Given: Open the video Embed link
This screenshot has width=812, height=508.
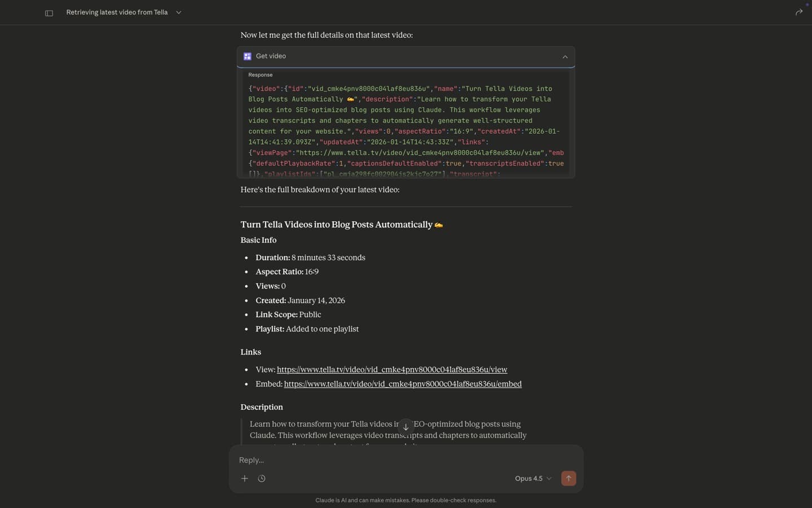Looking at the screenshot, I should pyautogui.click(x=403, y=384).
